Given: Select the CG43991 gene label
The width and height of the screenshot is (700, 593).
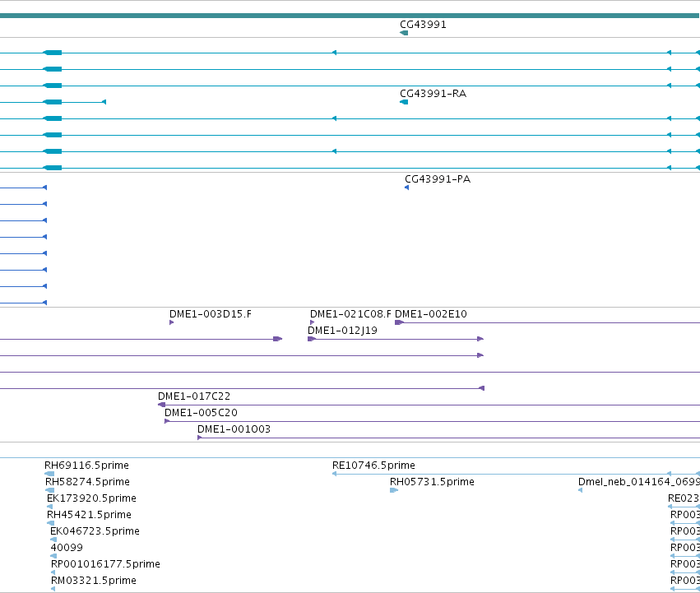Looking at the screenshot, I should pos(423,25).
